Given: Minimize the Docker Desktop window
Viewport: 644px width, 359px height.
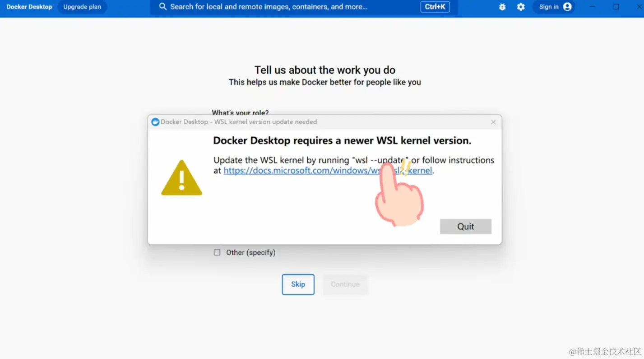Looking at the screenshot, I should [593, 7].
